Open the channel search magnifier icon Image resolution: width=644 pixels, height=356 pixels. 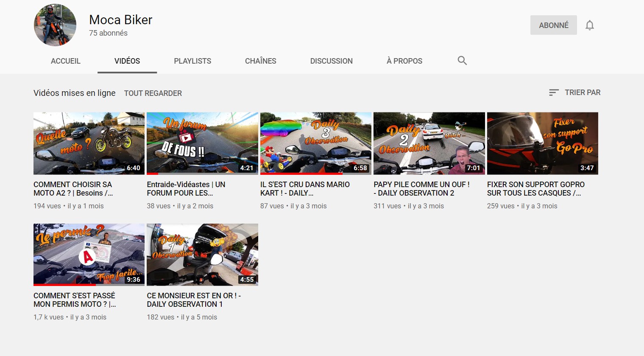point(462,61)
